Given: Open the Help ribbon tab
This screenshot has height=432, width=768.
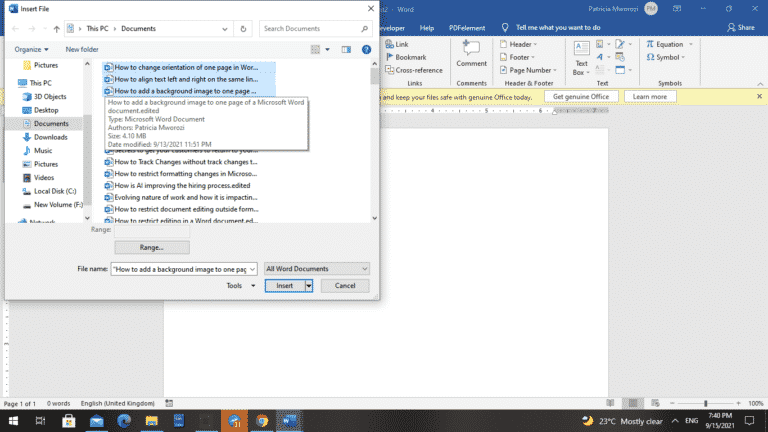Looking at the screenshot, I should (427, 28).
